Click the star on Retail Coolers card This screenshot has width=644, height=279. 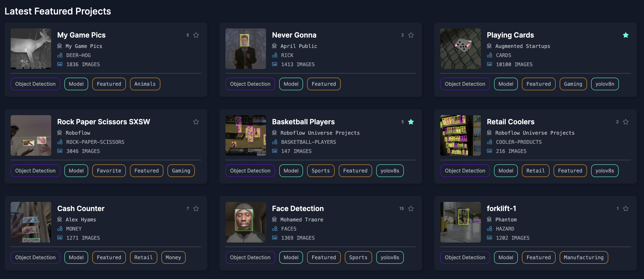626,122
